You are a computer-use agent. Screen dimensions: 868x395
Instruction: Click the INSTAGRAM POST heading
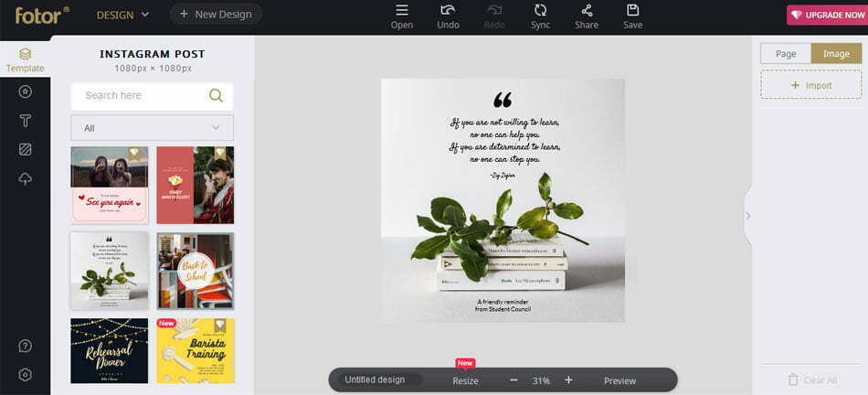tap(153, 54)
